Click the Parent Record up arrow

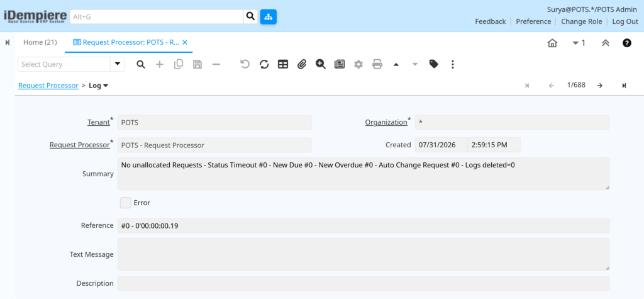(x=396, y=64)
